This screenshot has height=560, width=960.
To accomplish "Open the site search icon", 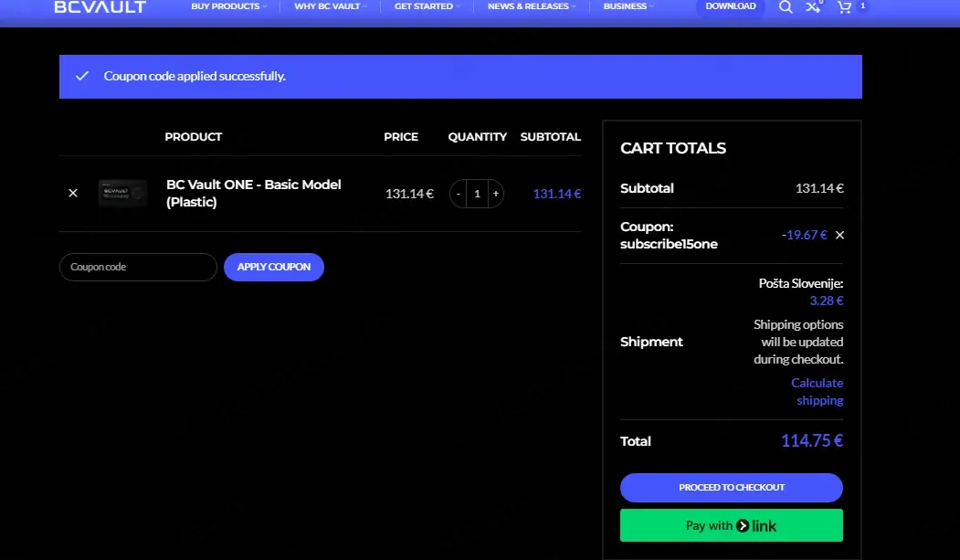I will pos(786,6).
